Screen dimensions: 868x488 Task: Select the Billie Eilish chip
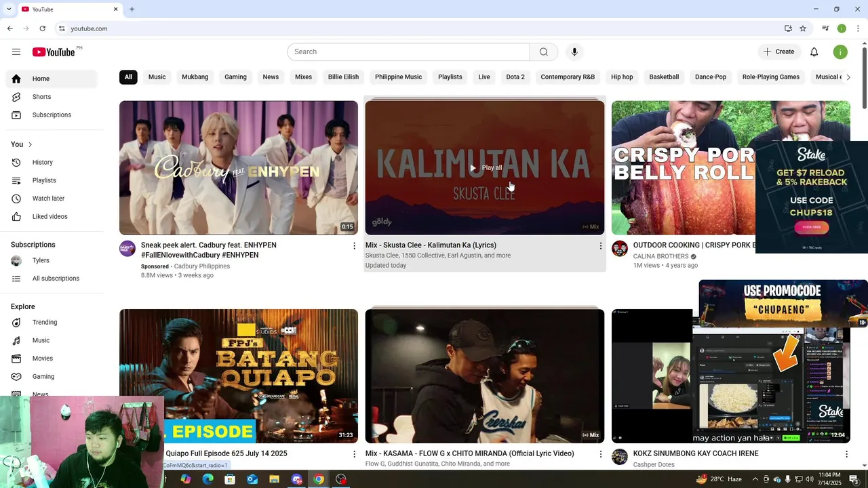tap(343, 77)
